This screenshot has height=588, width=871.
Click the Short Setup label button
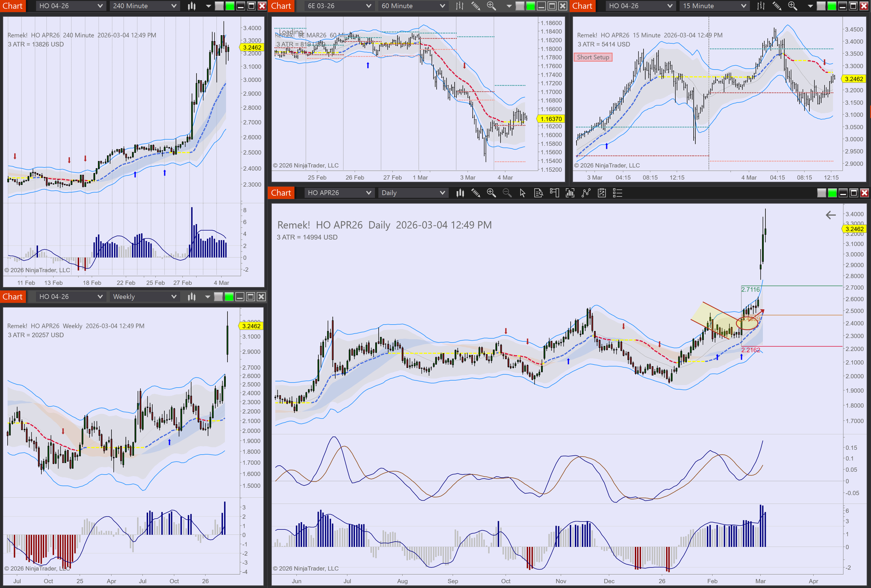tap(593, 57)
